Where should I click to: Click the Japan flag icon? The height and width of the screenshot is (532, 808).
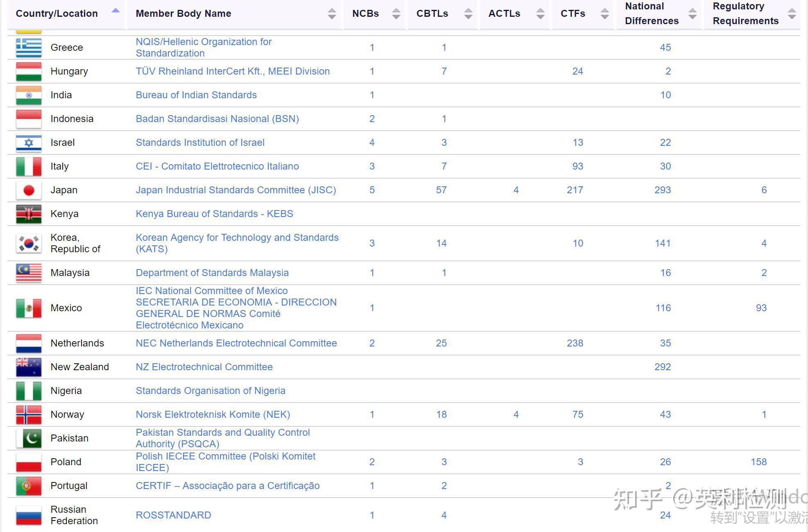tap(29, 190)
